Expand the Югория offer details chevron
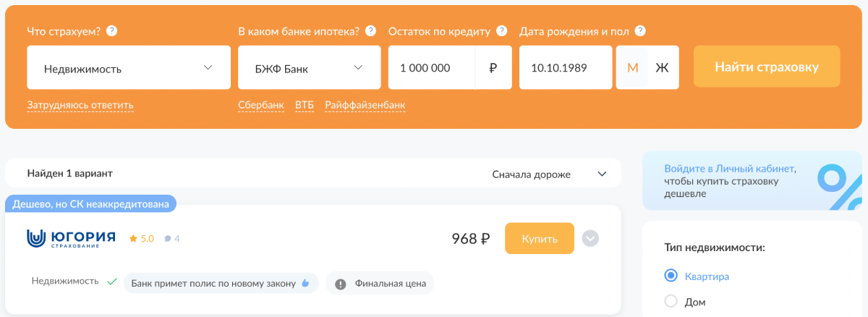 [591, 238]
